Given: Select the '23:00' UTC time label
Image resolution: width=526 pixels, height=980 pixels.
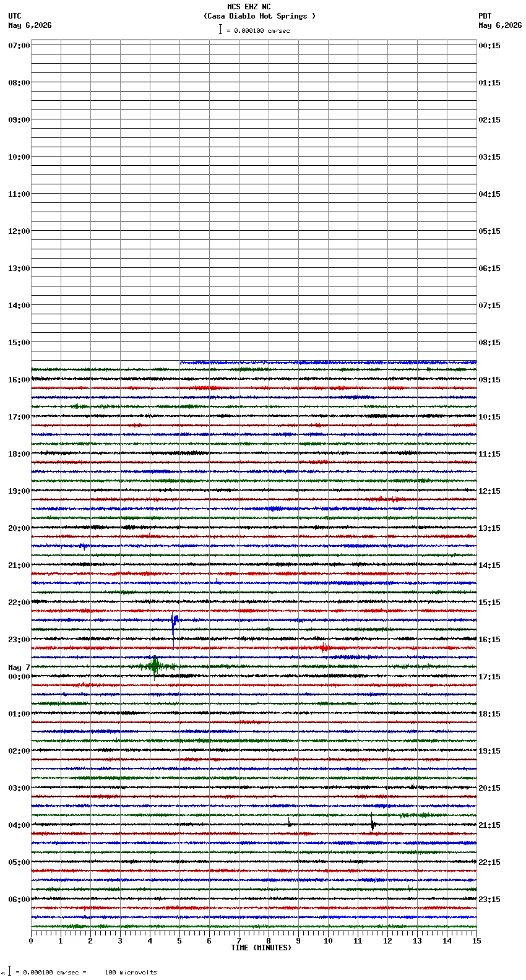Looking at the screenshot, I should (x=19, y=640).
